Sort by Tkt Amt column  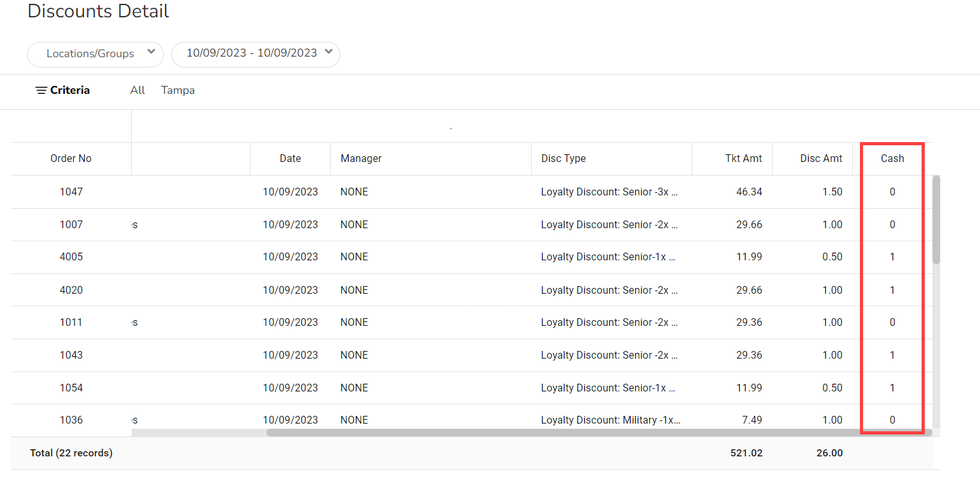pos(743,159)
